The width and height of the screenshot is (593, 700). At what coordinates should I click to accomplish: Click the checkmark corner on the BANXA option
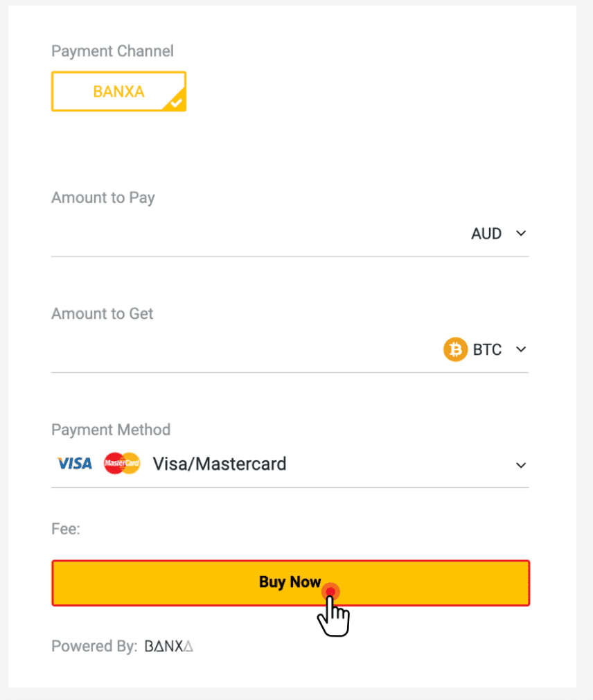(176, 102)
